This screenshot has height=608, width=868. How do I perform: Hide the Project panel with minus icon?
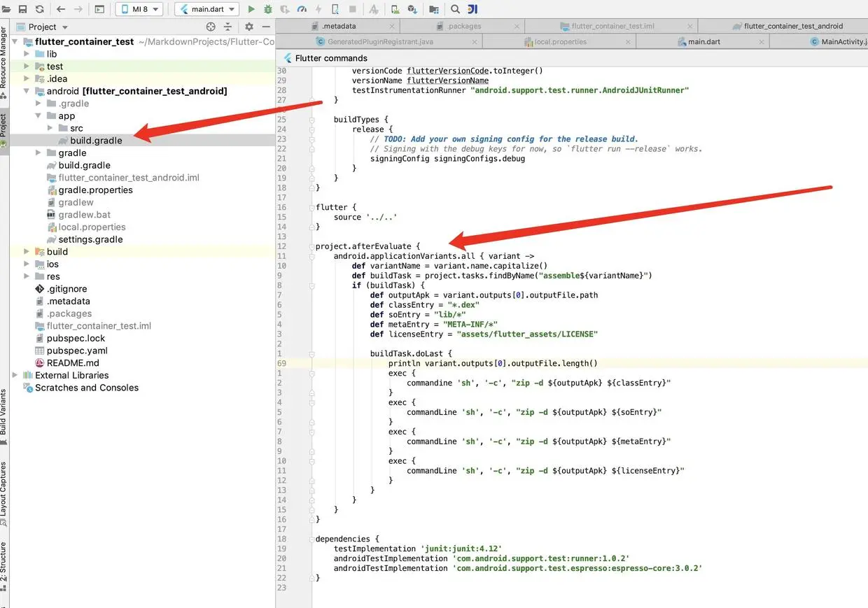click(x=267, y=27)
